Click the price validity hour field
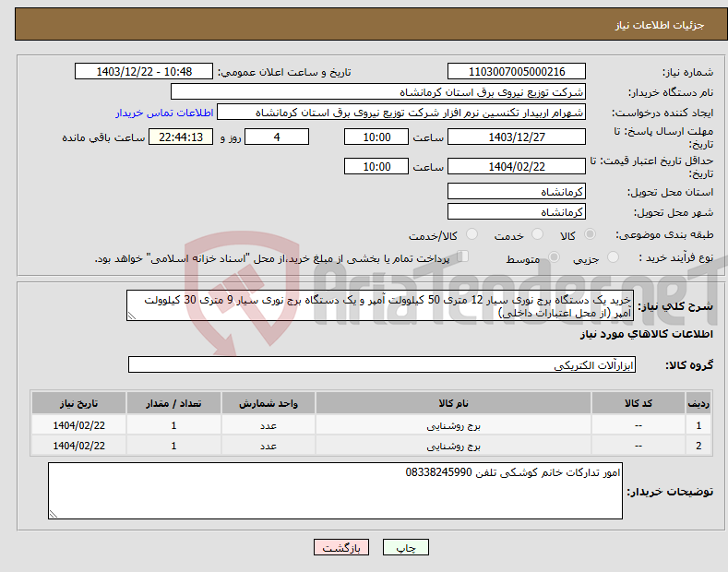728x572 pixels. [x=376, y=166]
